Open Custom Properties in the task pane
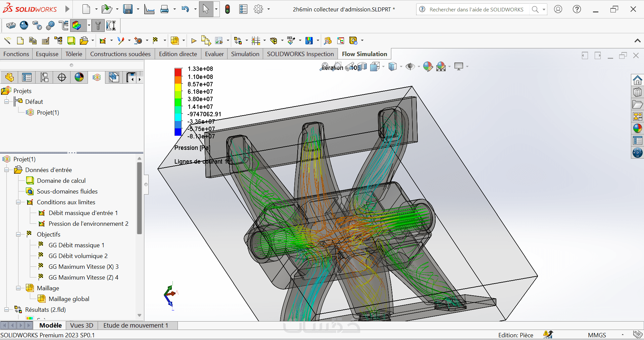The width and height of the screenshot is (644, 340). click(637, 140)
